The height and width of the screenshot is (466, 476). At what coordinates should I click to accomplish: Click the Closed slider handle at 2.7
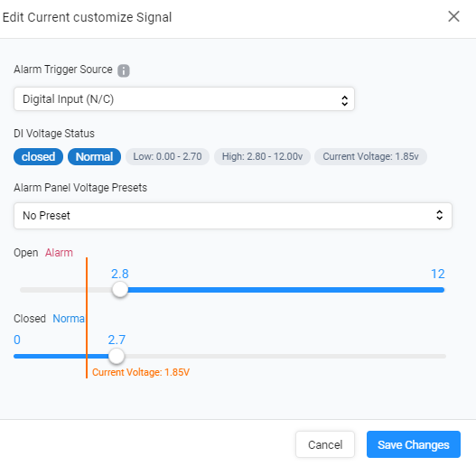pos(117,356)
